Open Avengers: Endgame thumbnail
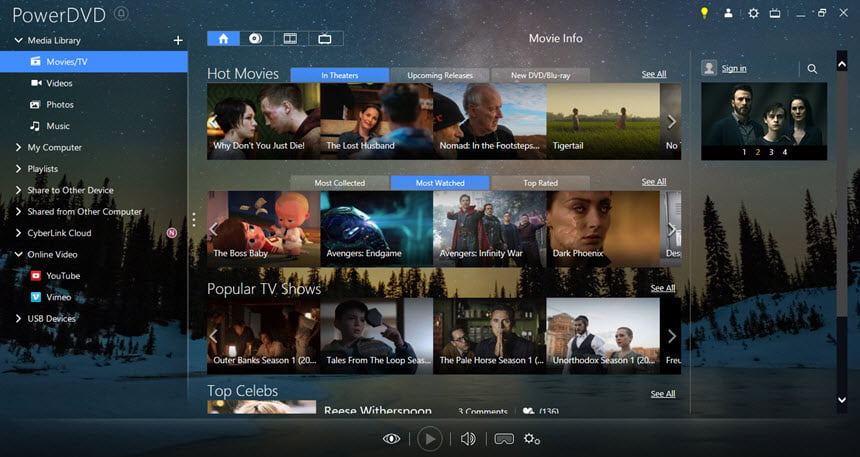860x457 pixels. pyautogui.click(x=376, y=229)
